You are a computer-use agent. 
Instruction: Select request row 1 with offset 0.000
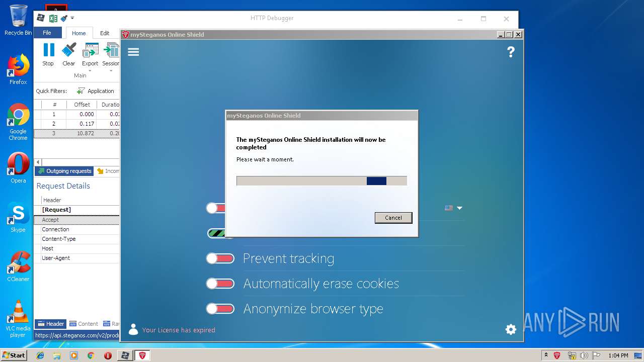[76, 114]
